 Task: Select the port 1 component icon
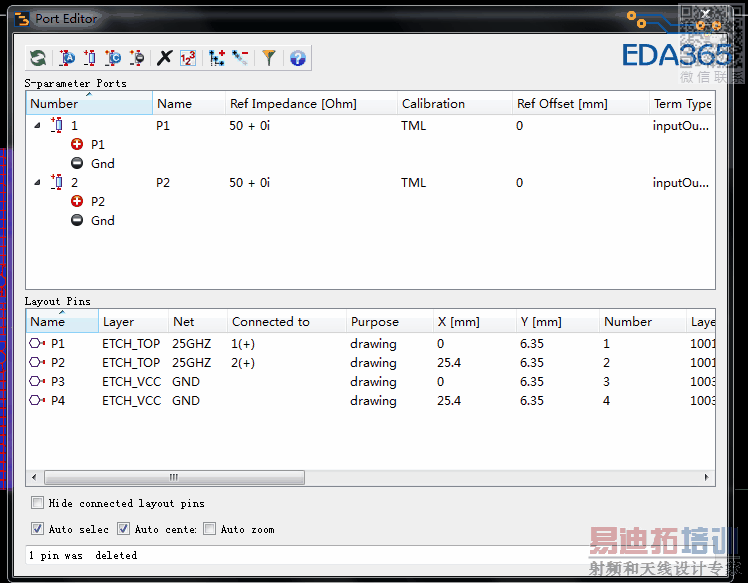tap(57, 125)
